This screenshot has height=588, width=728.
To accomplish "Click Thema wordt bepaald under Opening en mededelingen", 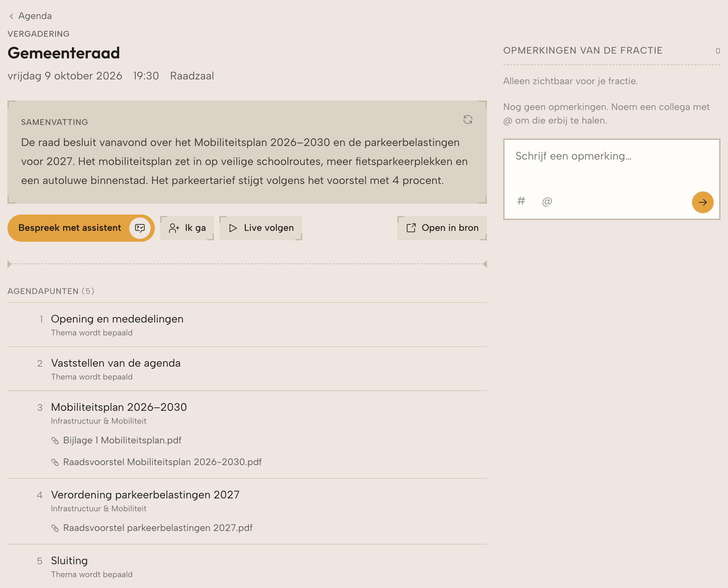I will click(x=92, y=333).
